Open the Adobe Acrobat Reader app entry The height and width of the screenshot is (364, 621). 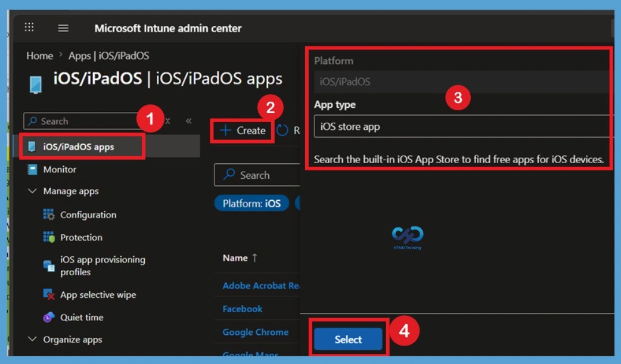(261, 285)
